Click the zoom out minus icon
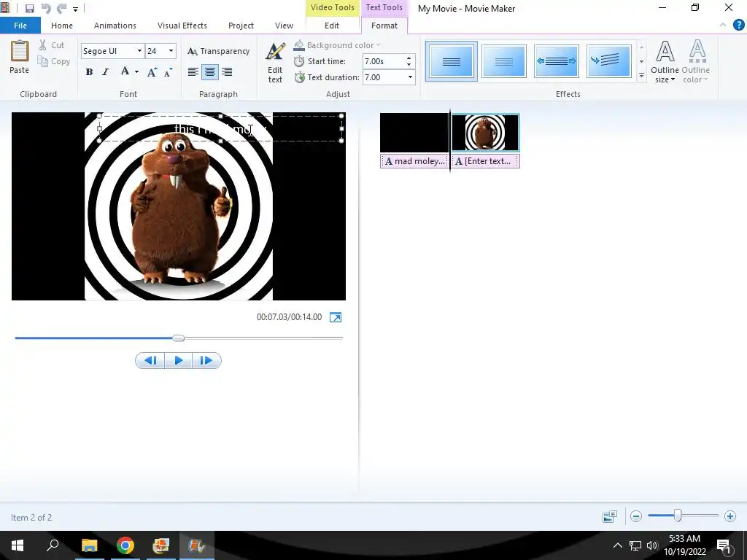 (x=636, y=516)
